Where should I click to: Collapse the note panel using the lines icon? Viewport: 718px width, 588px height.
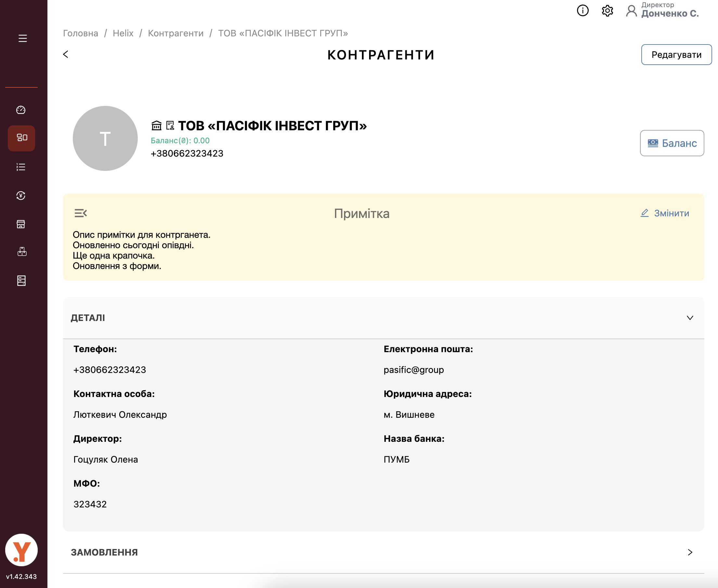pyautogui.click(x=81, y=213)
